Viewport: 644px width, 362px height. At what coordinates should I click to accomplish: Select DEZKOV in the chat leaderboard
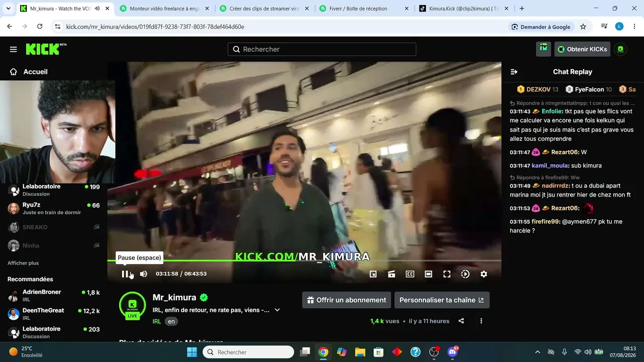click(538, 89)
